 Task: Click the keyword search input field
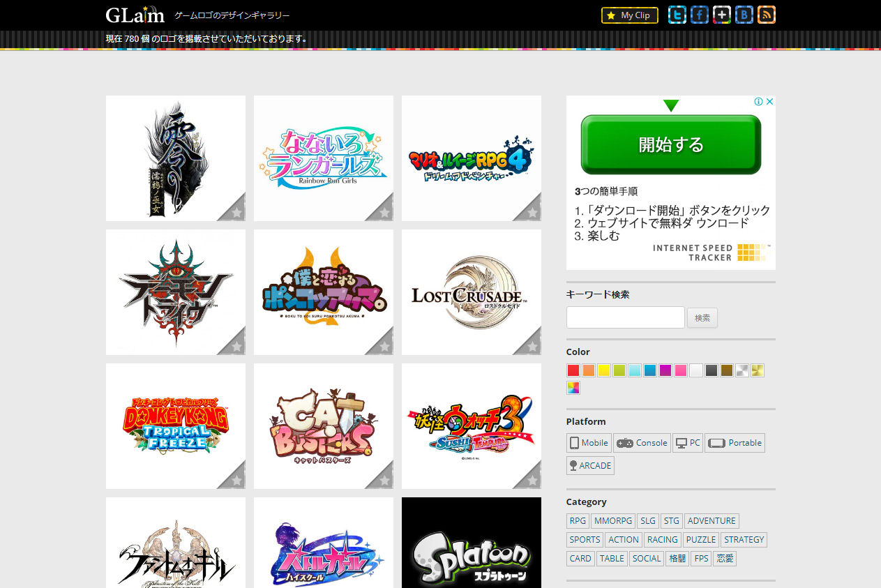click(626, 317)
